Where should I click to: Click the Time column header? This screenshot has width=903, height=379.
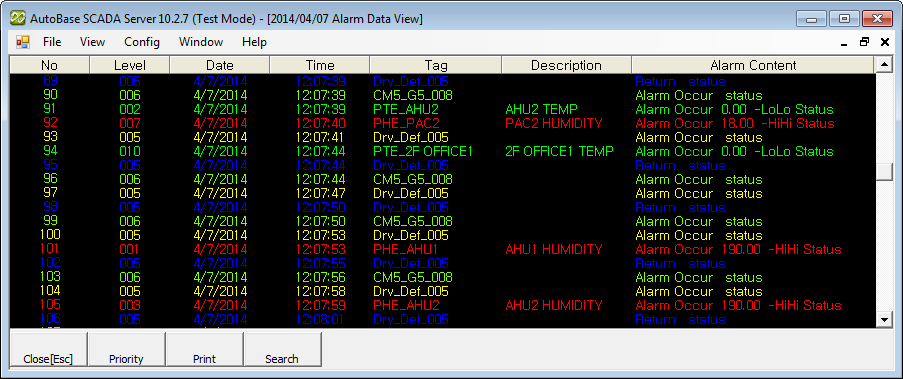[x=320, y=65]
